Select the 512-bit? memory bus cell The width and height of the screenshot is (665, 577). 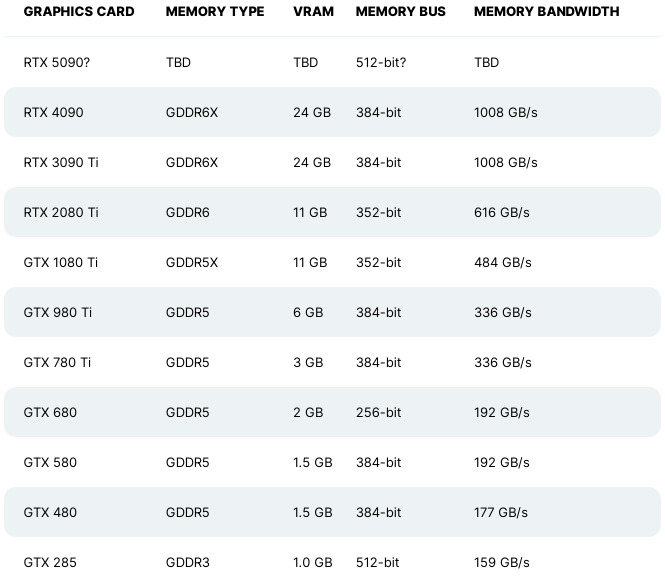point(381,62)
